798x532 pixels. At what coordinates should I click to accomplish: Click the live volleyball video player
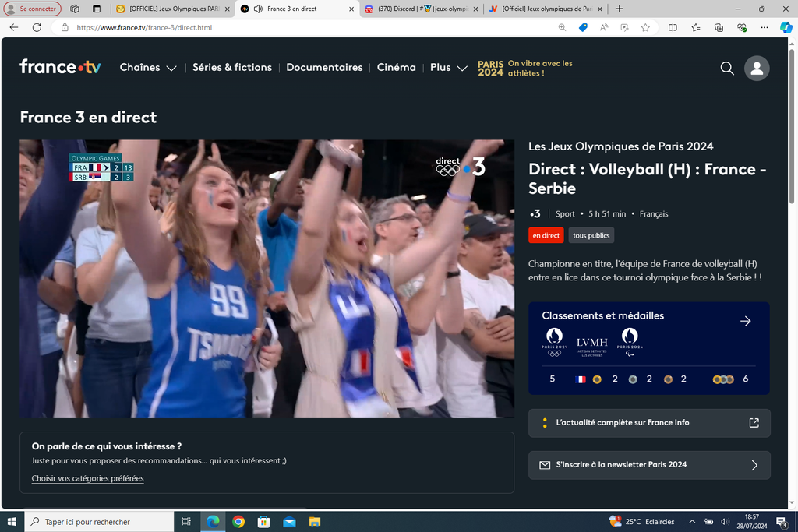[267, 279]
